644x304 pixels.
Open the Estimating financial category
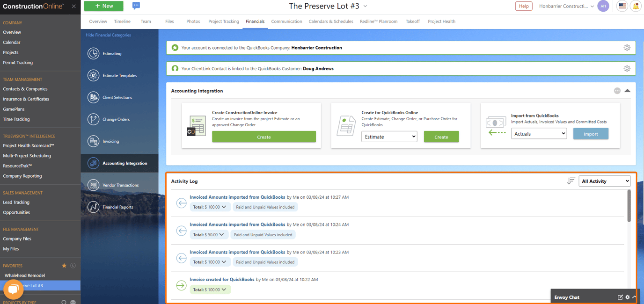click(x=94, y=53)
